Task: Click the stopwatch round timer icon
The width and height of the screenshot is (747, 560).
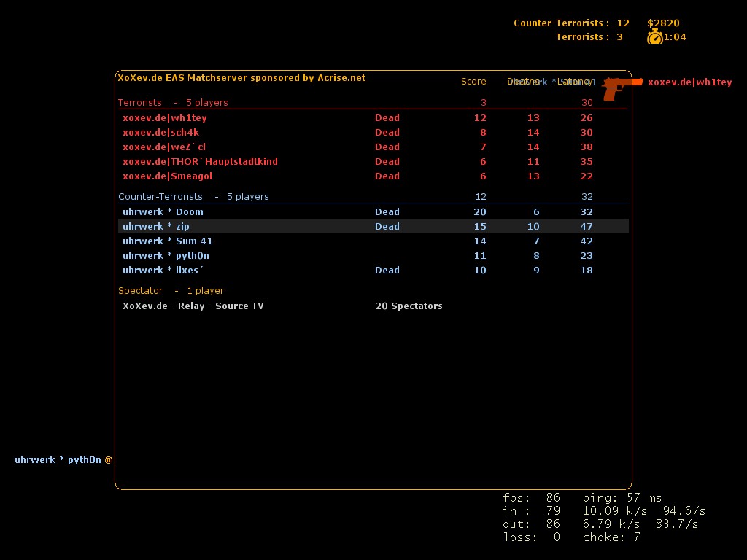Action: pos(654,36)
